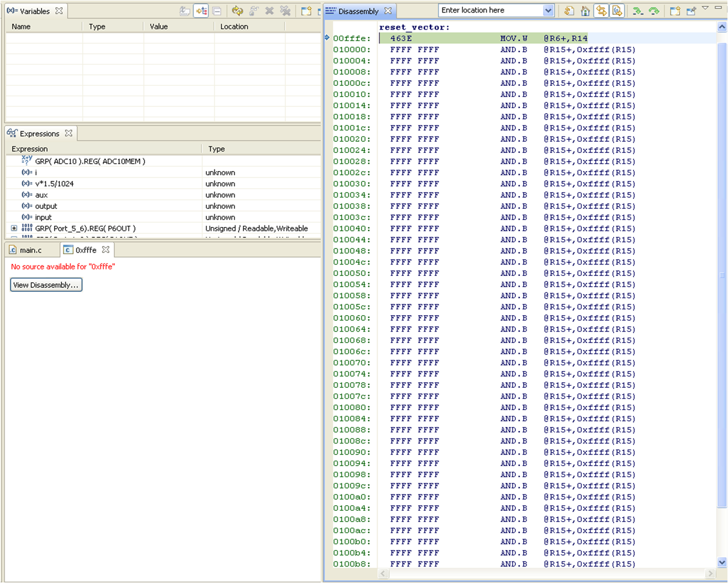Close the 0xfffe editor tab

(x=106, y=250)
